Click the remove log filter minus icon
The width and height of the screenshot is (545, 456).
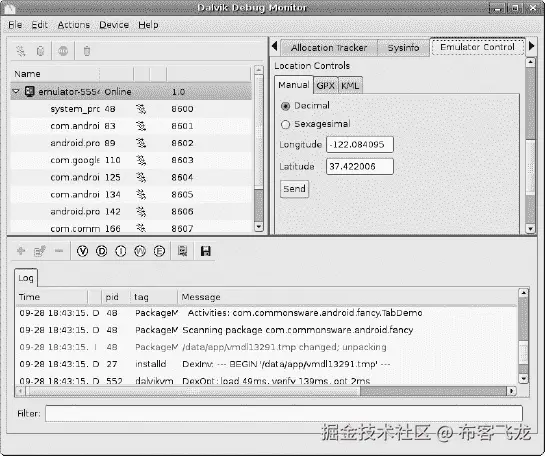59,251
